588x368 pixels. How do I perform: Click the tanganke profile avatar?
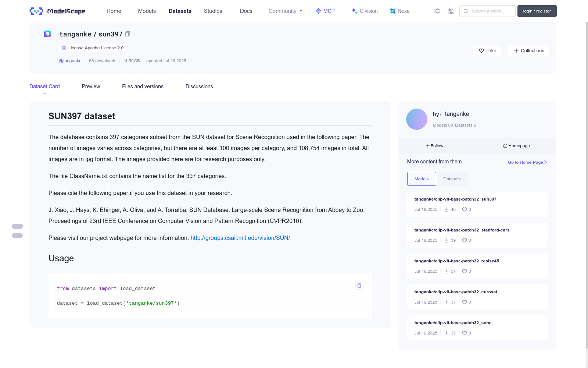tap(417, 119)
